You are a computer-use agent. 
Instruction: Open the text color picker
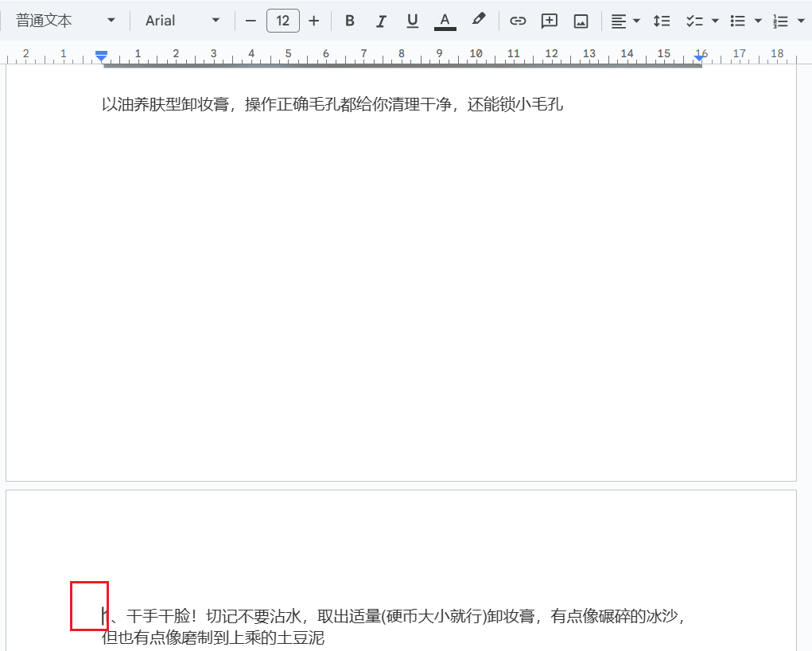[445, 21]
